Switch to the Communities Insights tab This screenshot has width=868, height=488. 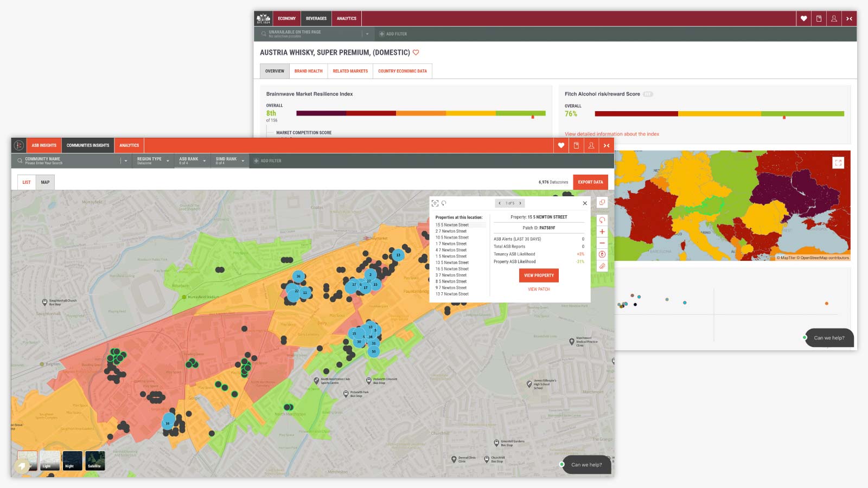[x=88, y=145]
